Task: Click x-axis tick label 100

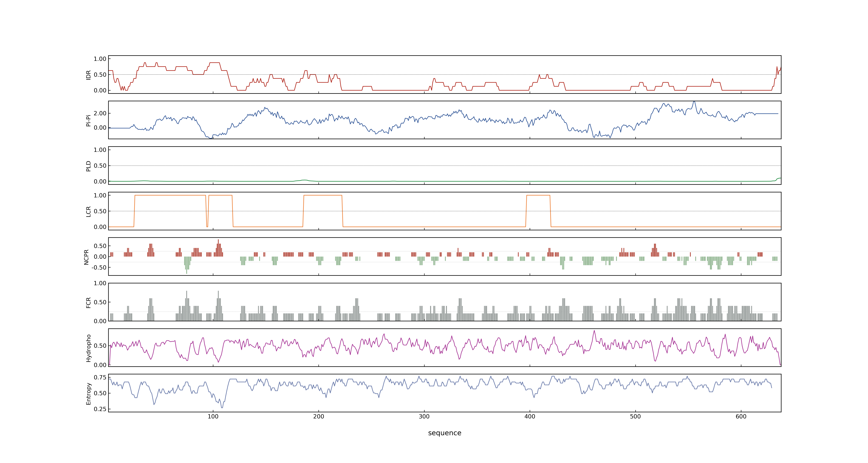Action: 213,416
